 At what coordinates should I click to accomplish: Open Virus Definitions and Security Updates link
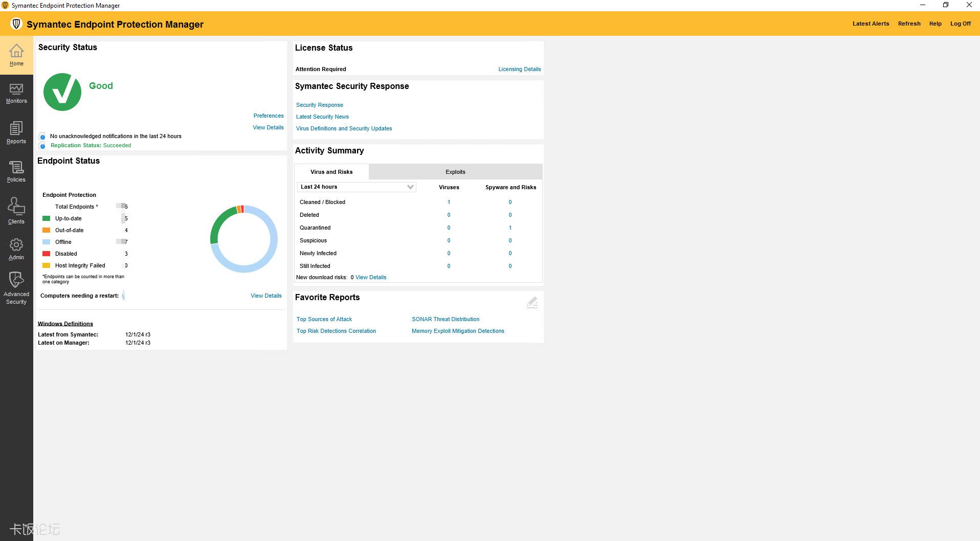click(344, 128)
